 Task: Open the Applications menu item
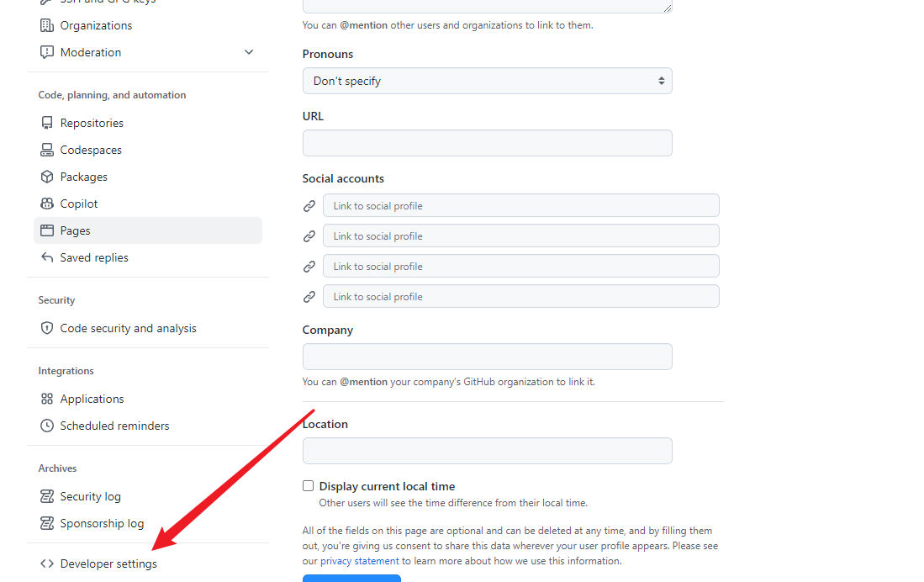[92, 399]
